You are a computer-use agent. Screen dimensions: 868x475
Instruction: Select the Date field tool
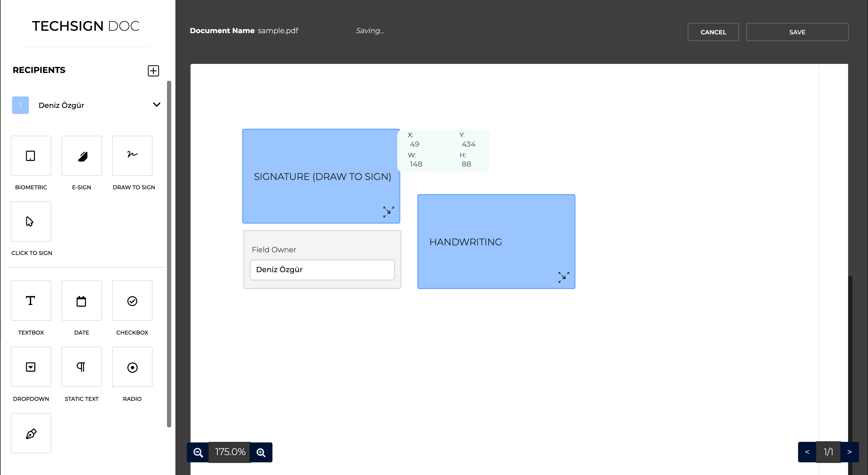click(82, 300)
